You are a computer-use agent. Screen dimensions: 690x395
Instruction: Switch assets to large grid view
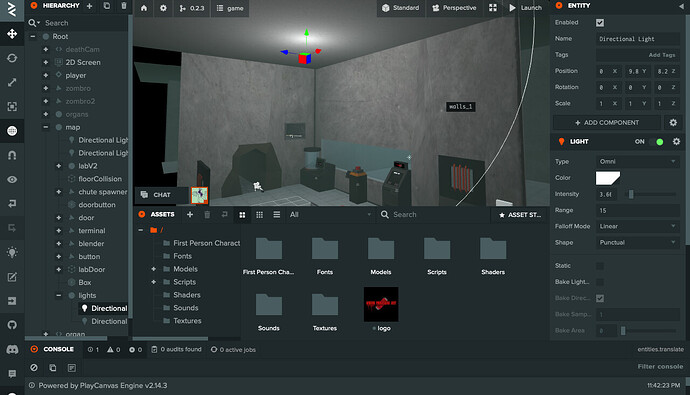click(242, 215)
